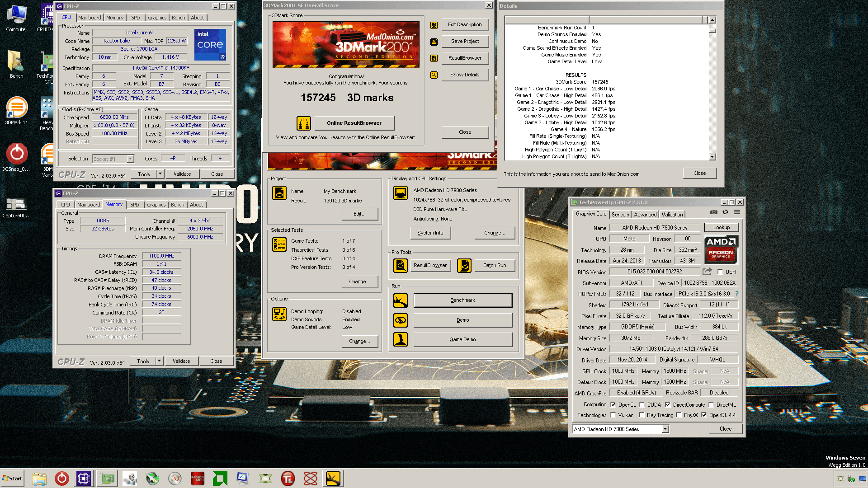
Task: Toggle the OpenCL computing checkbox
Action: tap(613, 405)
